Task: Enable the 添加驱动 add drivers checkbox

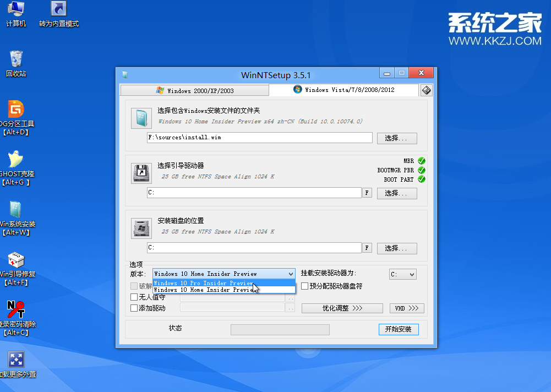Action: 134,308
